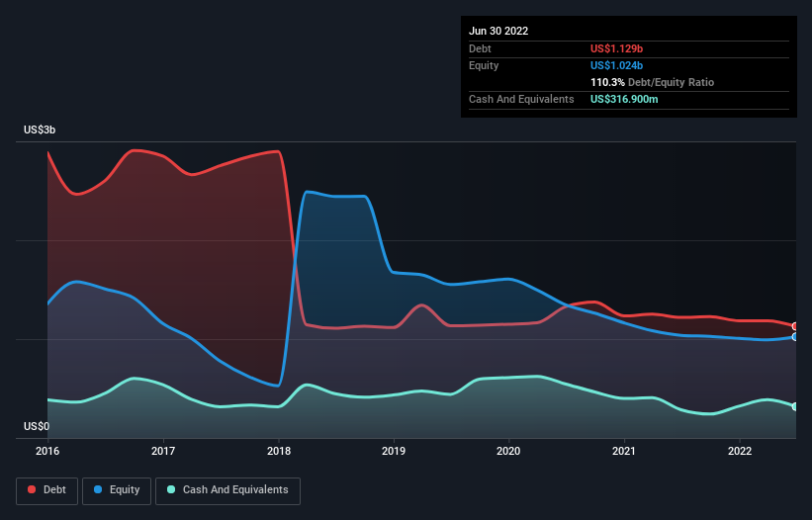This screenshot has height=520, width=812.
Task: Click the teal Cash endpoint marker
Action: (795, 406)
